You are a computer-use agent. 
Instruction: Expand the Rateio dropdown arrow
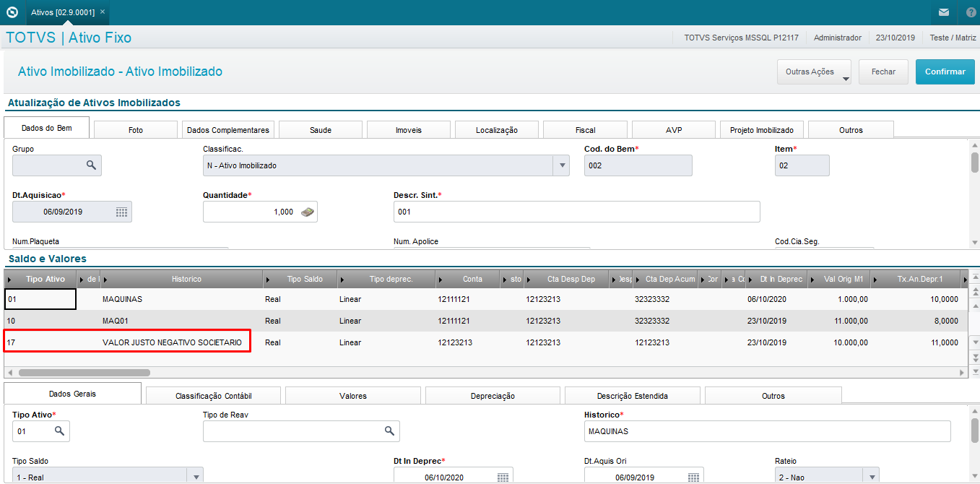point(872,477)
